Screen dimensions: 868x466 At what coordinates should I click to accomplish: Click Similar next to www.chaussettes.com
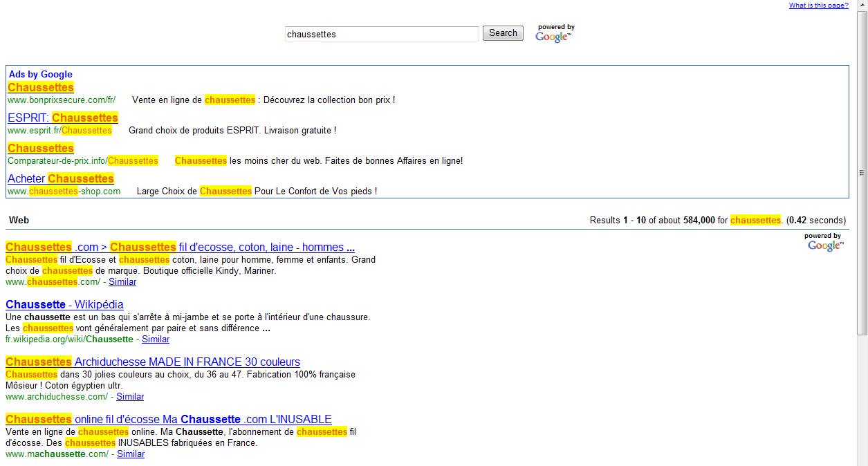pos(122,282)
